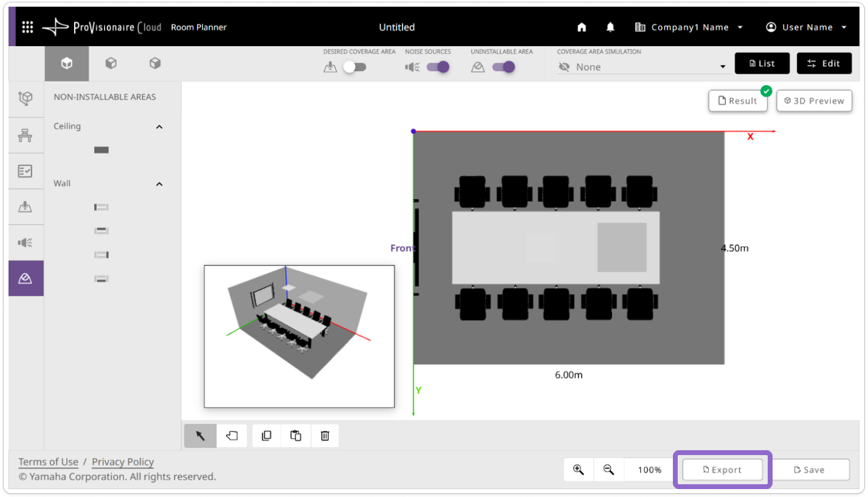Click the paste icon
868x497 pixels.
(296, 436)
